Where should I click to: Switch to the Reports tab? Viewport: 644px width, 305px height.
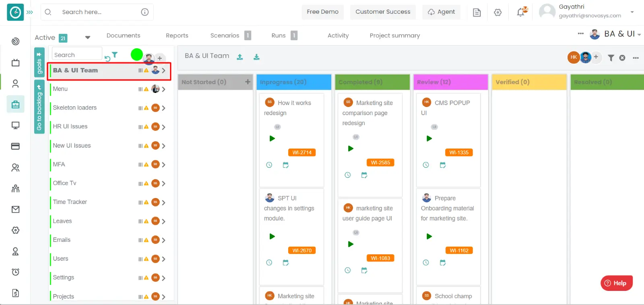click(177, 35)
